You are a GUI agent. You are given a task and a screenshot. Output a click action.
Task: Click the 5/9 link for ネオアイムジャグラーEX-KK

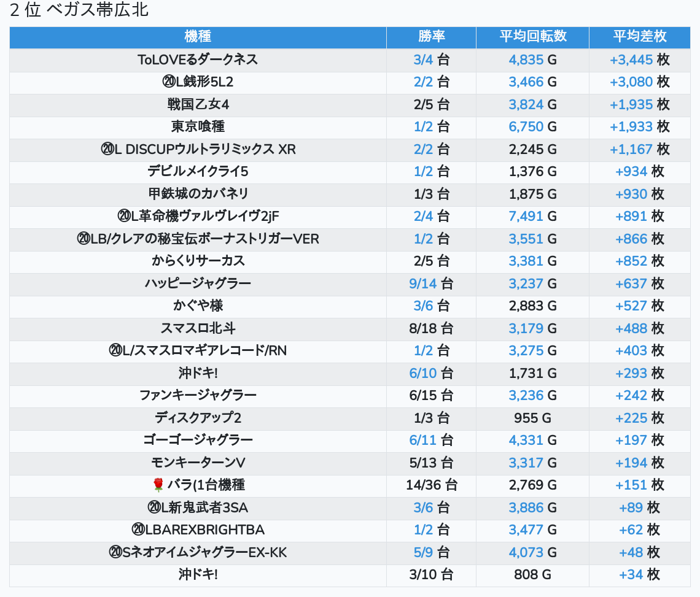(423, 552)
